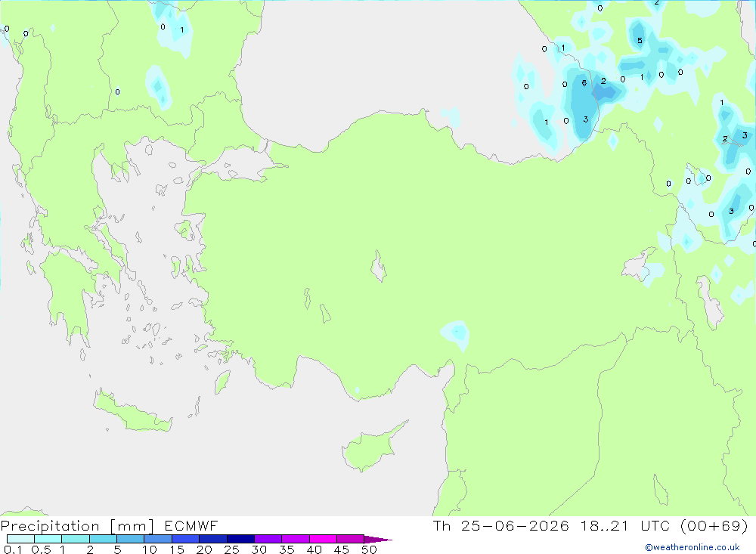Screen dimensions: 756x554
Task: Select the magenta 40–45 mm legend segment
Action: coord(323,539)
